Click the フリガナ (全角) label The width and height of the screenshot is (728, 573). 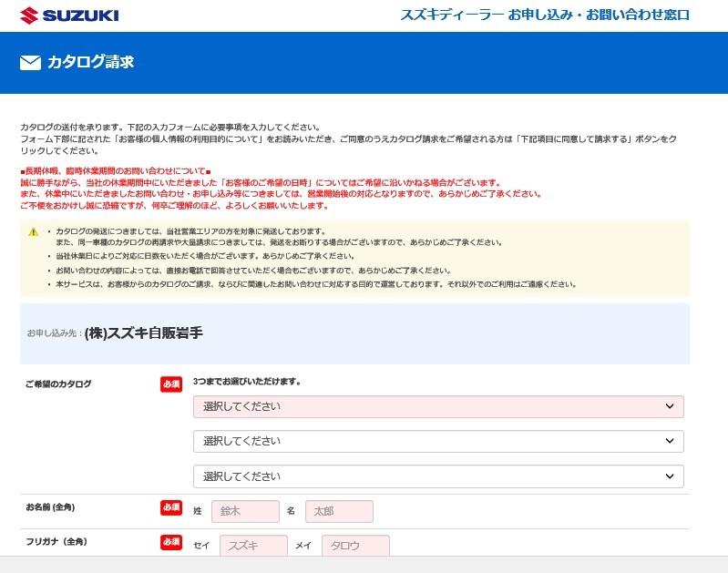tap(56, 541)
